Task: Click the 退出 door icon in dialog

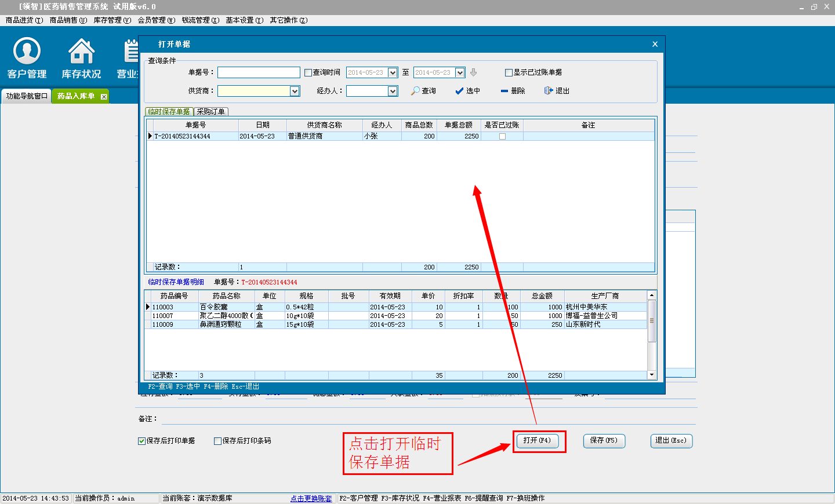Action: pyautogui.click(x=557, y=91)
